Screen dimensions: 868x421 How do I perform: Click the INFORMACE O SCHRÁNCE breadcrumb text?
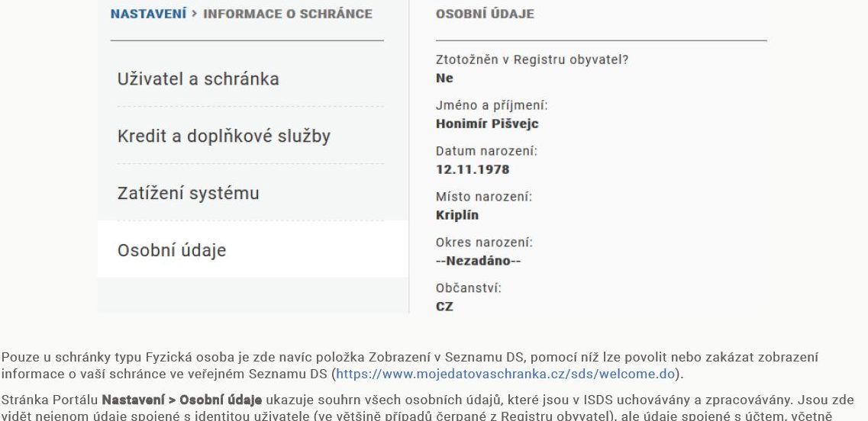(287, 14)
